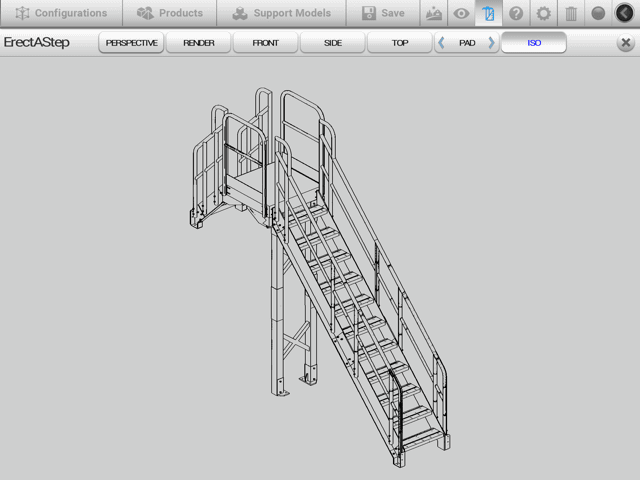Click the back arrow icon
Image resolution: width=640 pixels, height=480 pixels.
pyautogui.click(x=625, y=13)
